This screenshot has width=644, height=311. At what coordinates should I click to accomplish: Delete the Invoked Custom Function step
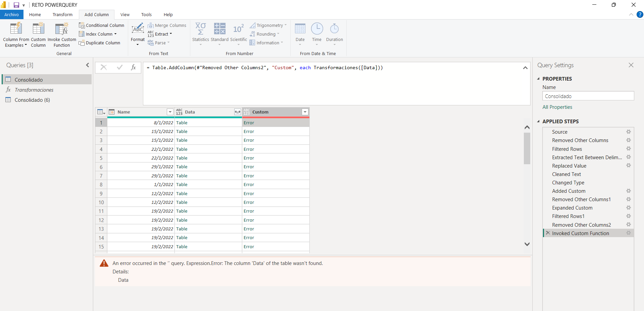tap(548, 233)
